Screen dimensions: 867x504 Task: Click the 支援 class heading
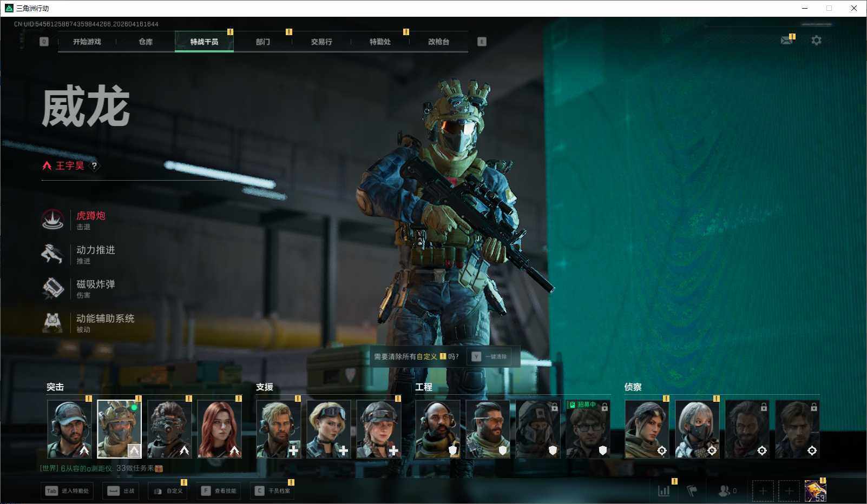[x=265, y=387]
